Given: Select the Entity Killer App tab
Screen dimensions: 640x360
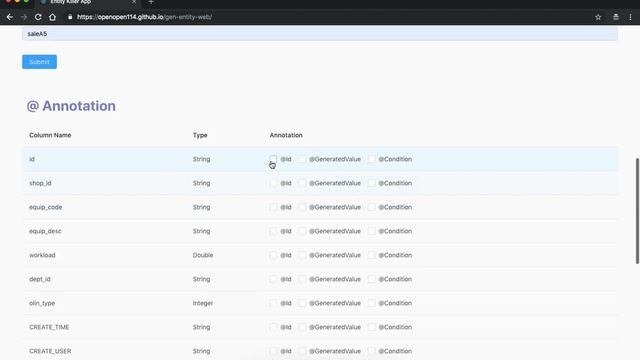Looking at the screenshot, I should click(88, 2).
